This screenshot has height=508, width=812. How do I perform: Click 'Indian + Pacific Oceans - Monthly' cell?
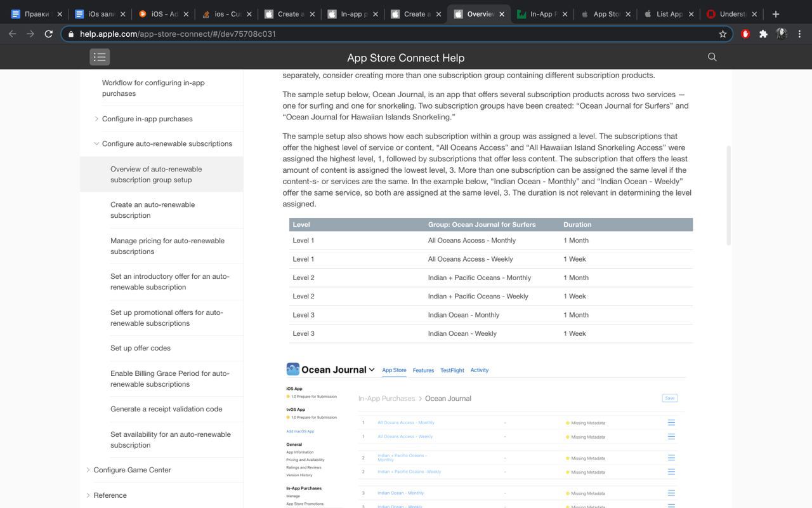[480, 277]
